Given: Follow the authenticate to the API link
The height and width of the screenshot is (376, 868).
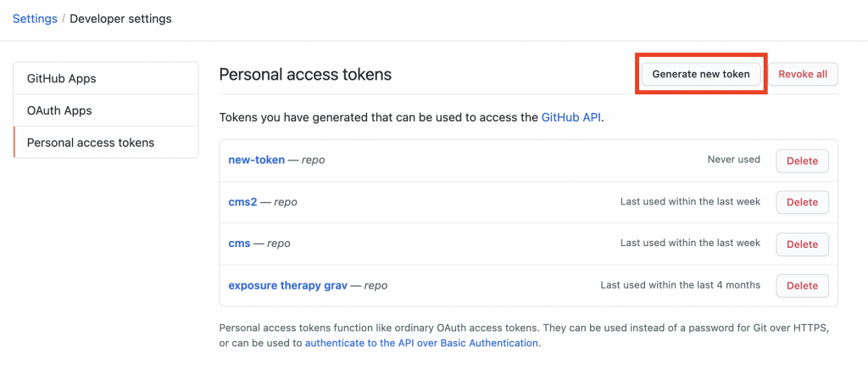Looking at the screenshot, I should [421, 343].
